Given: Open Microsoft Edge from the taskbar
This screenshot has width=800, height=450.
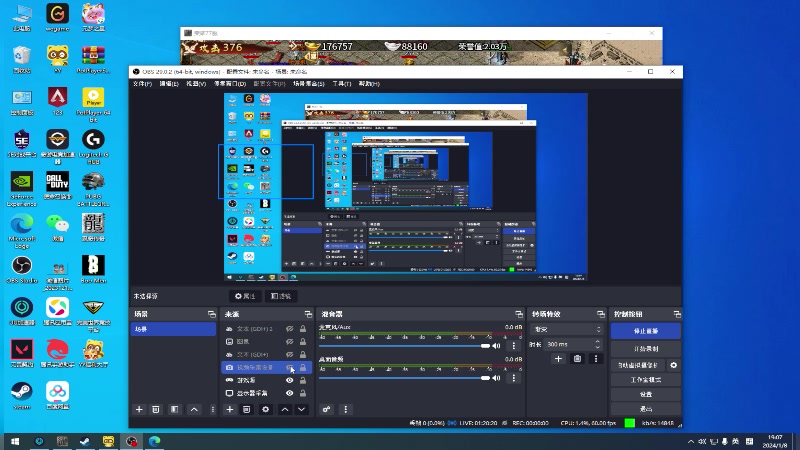Looking at the screenshot, I should coord(155,441).
